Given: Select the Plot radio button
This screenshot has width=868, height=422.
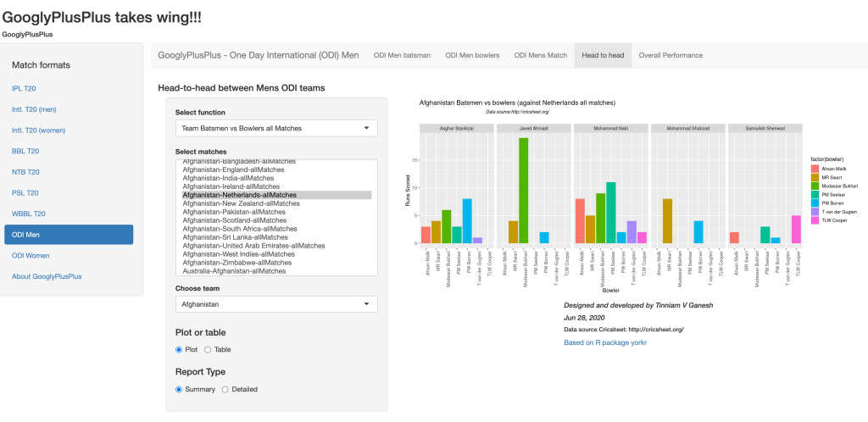Looking at the screenshot, I should tap(179, 350).
